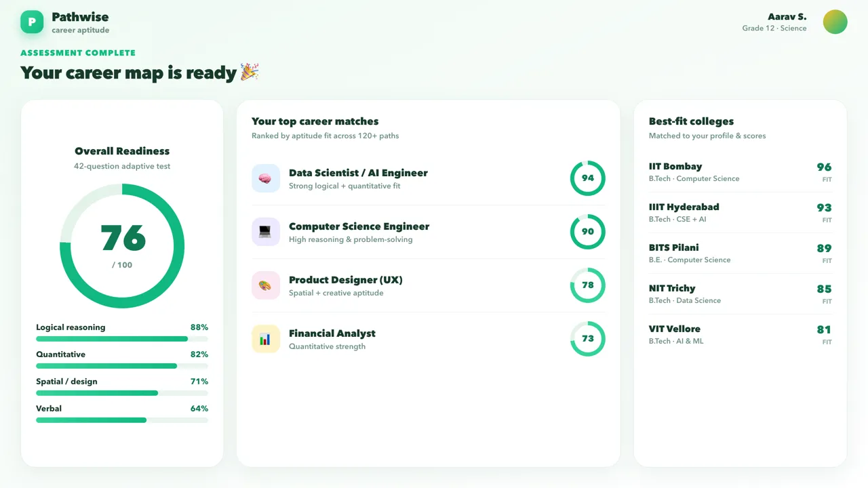This screenshot has height=488, width=868.
Task: Open the Product Designer (UX) match
Action: [429, 285]
